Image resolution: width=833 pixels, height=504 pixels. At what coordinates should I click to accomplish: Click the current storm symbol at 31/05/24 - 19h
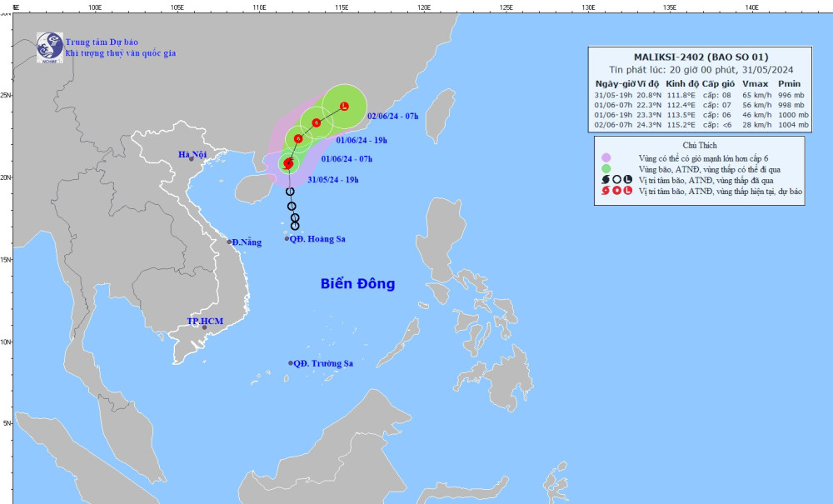coord(288,163)
